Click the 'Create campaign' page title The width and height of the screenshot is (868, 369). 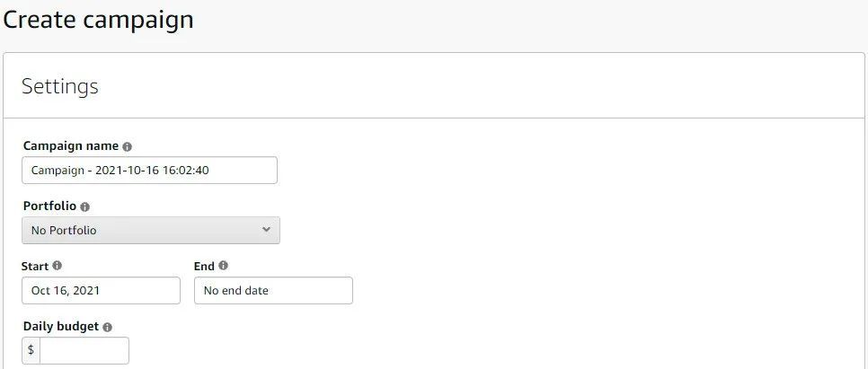point(97,19)
